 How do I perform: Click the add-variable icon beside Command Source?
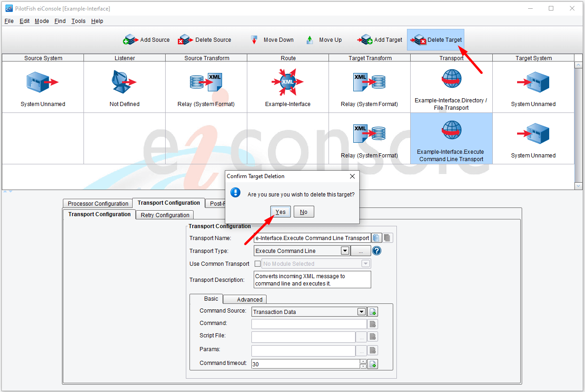point(373,312)
